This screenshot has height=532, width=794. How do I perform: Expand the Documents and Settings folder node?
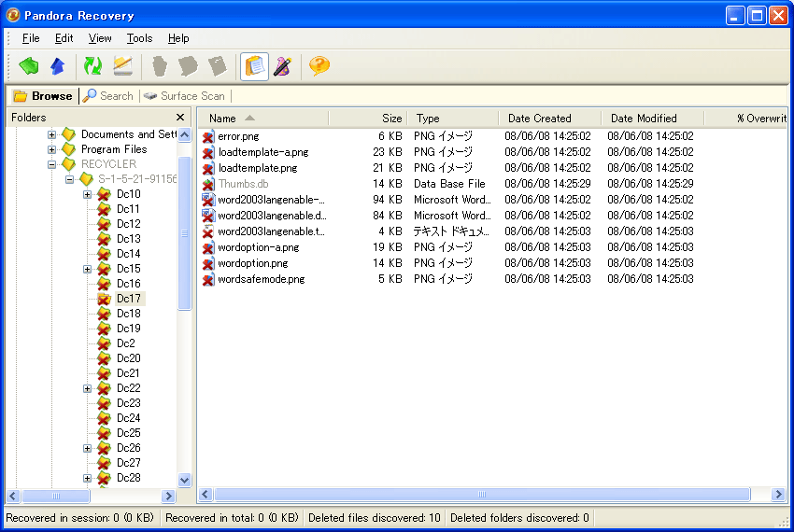(51, 134)
